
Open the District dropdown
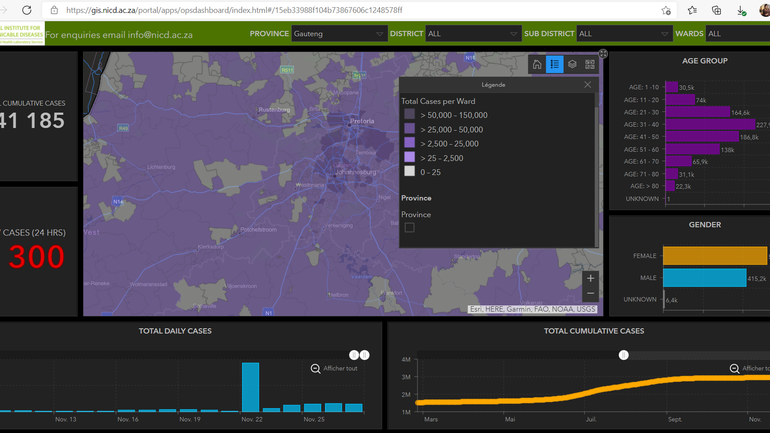tap(473, 33)
